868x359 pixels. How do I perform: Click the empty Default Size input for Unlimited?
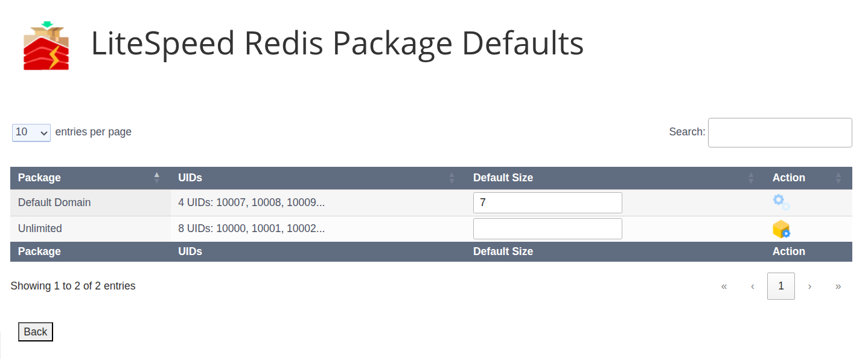(547, 228)
